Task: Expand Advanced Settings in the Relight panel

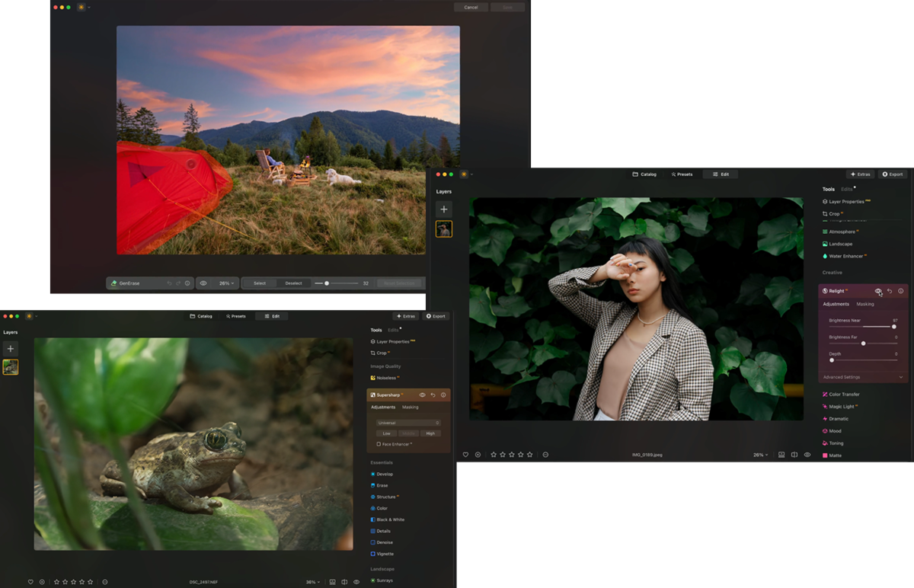Action: [842, 377]
